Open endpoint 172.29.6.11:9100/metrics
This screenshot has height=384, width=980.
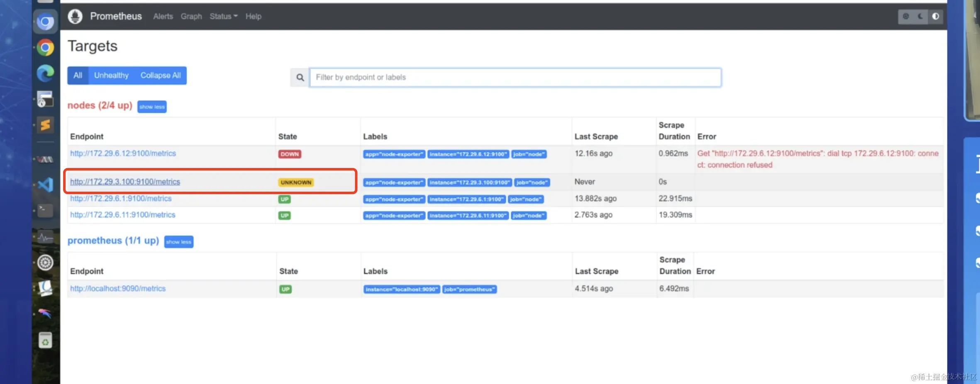point(123,215)
